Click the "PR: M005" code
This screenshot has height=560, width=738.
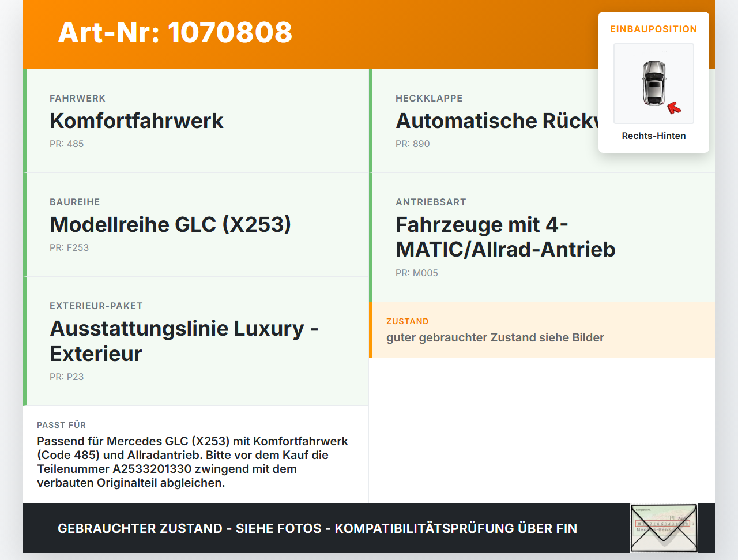pos(417,273)
